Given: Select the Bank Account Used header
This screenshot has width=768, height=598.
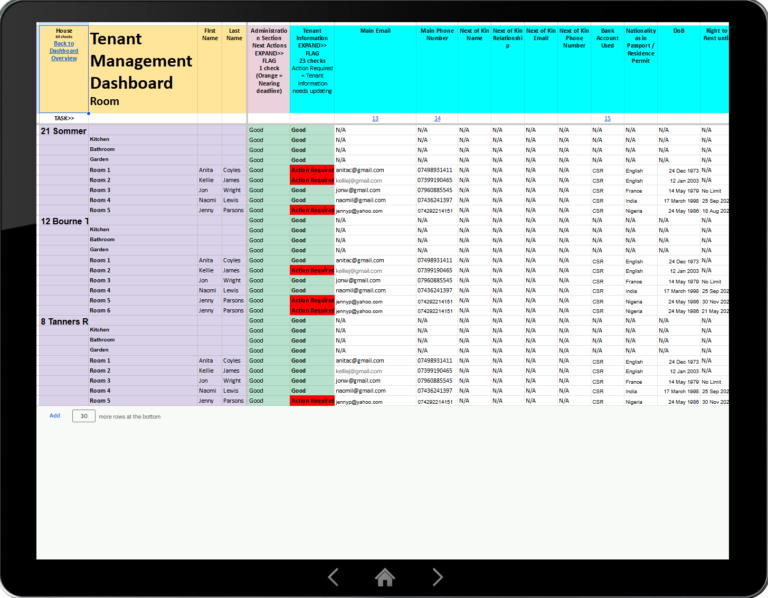Looking at the screenshot, I should click(607, 69).
